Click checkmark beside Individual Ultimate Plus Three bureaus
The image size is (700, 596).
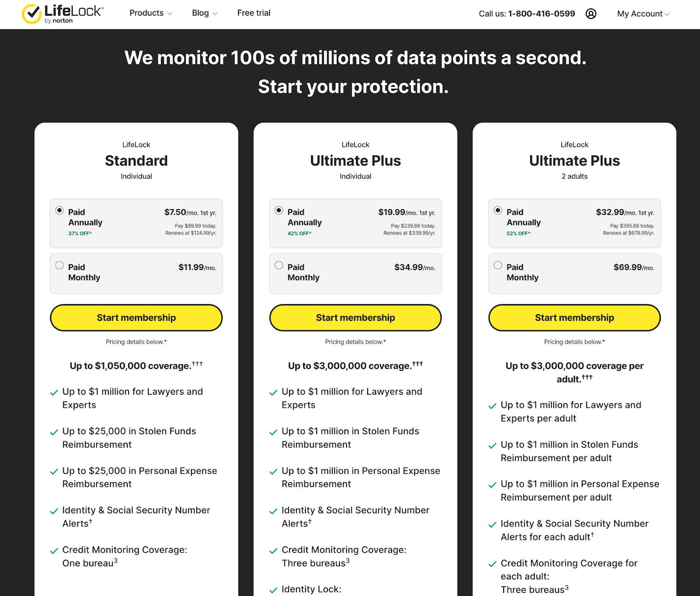coord(273,551)
